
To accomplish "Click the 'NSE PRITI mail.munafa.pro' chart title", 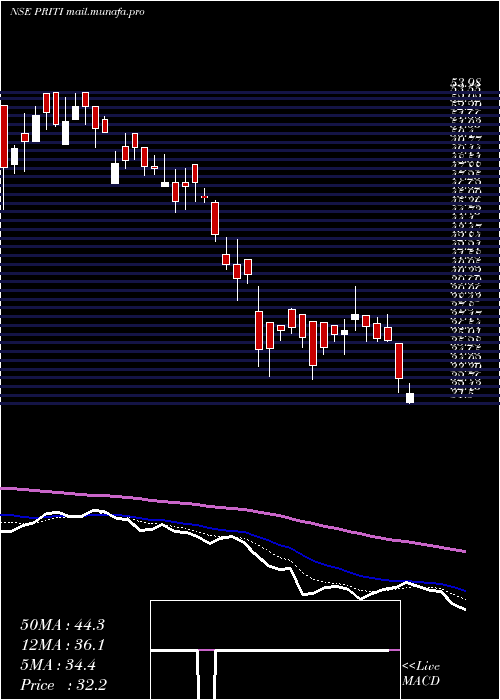I will (x=77, y=12).
